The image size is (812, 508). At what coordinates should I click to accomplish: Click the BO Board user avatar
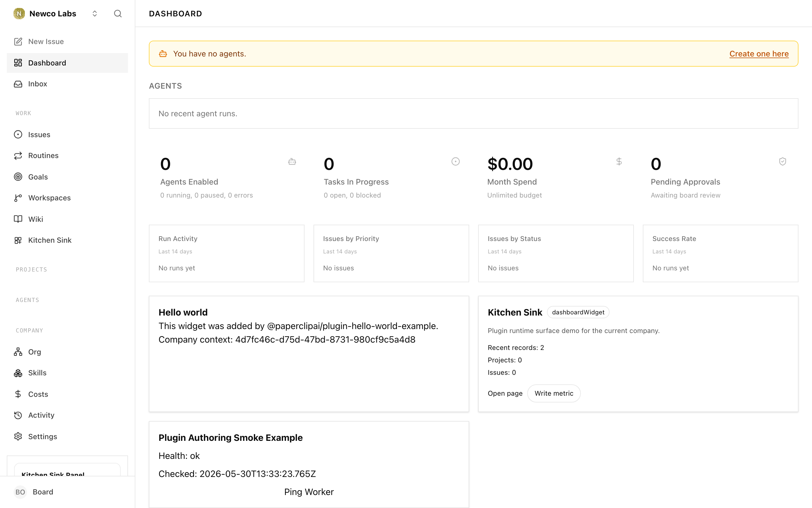pos(20,492)
